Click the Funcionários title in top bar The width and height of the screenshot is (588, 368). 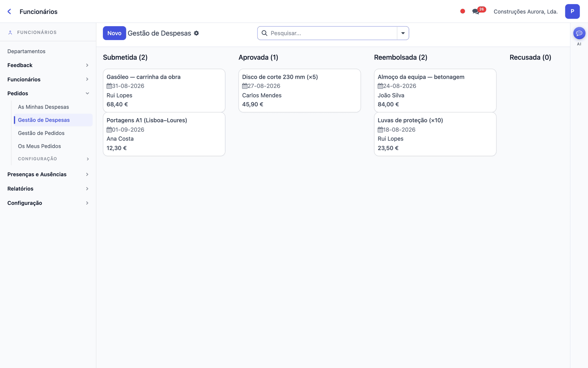[39, 12]
